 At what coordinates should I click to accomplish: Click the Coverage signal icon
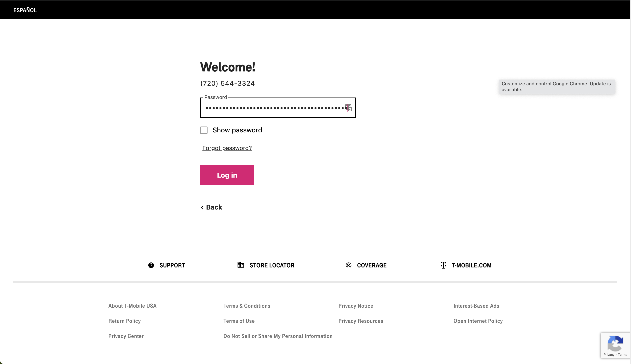point(348,265)
